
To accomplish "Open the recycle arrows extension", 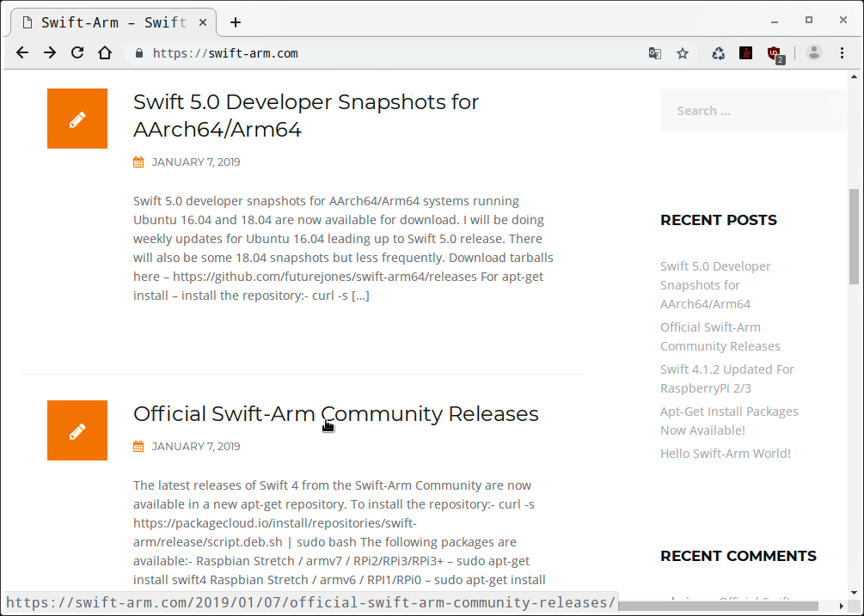I will click(718, 53).
